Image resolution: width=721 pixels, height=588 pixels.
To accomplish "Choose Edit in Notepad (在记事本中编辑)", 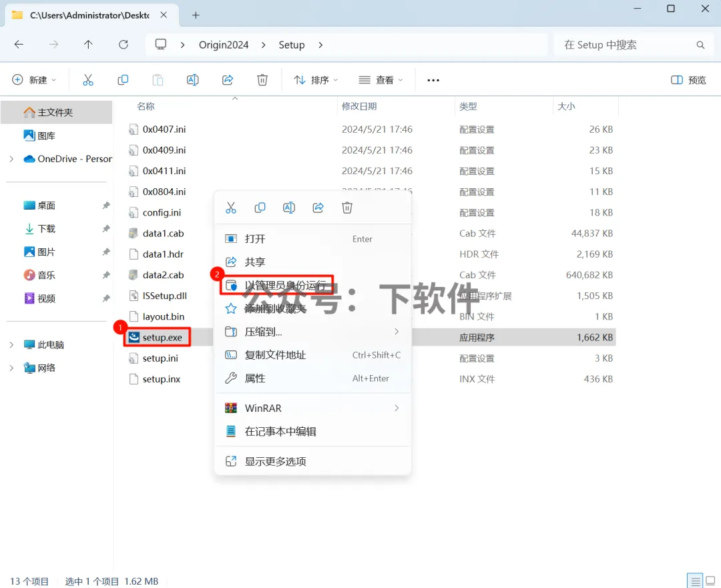I will coord(312,432).
